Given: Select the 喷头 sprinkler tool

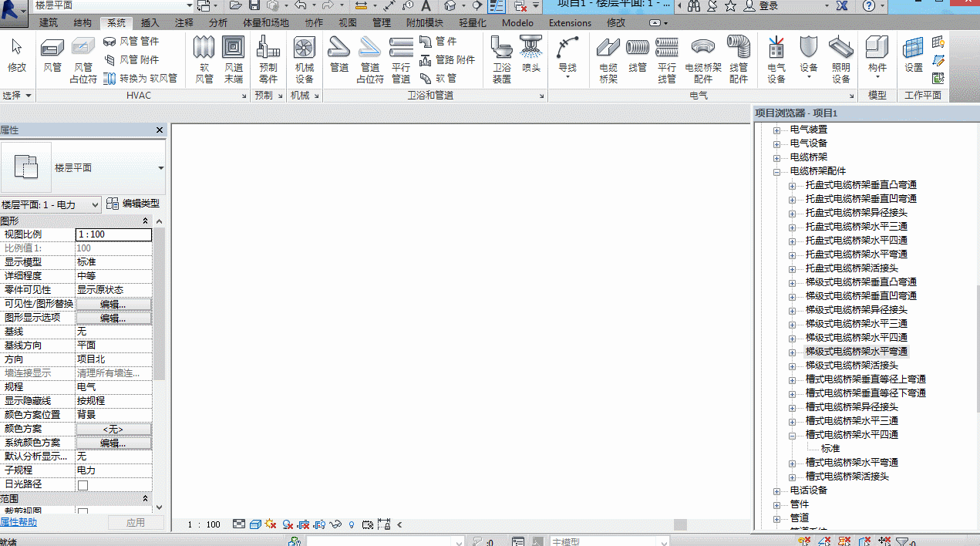Looking at the screenshot, I should (x=531, y=56).
